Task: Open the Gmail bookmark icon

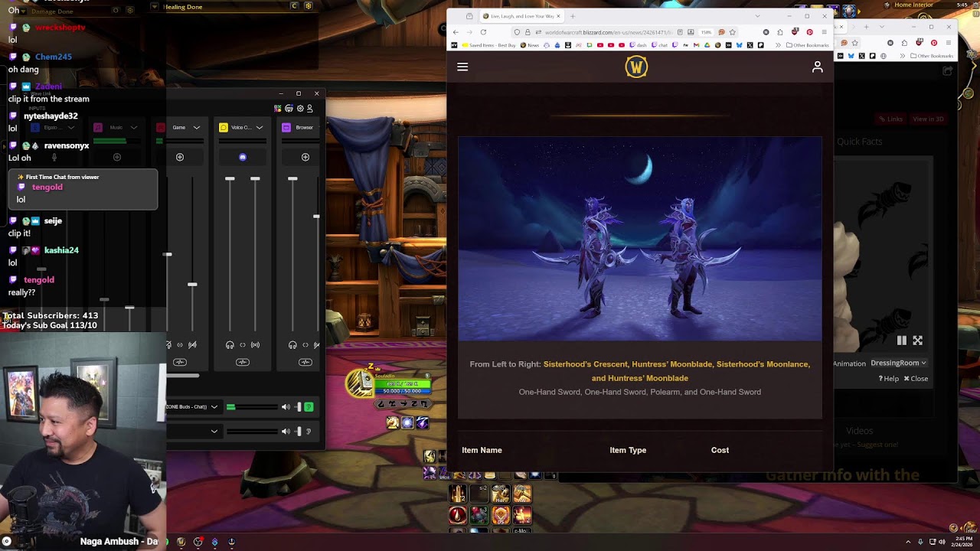Action: (x=696, y=45)
